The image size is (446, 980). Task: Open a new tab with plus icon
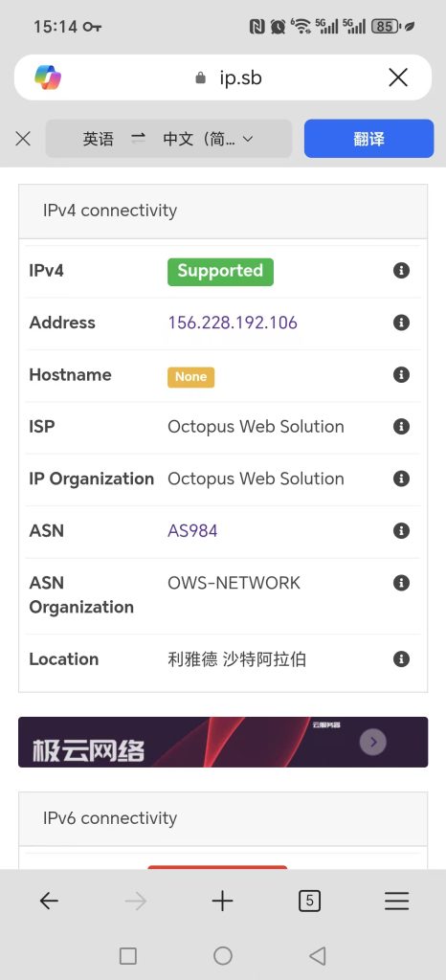(x=222, y=901)
